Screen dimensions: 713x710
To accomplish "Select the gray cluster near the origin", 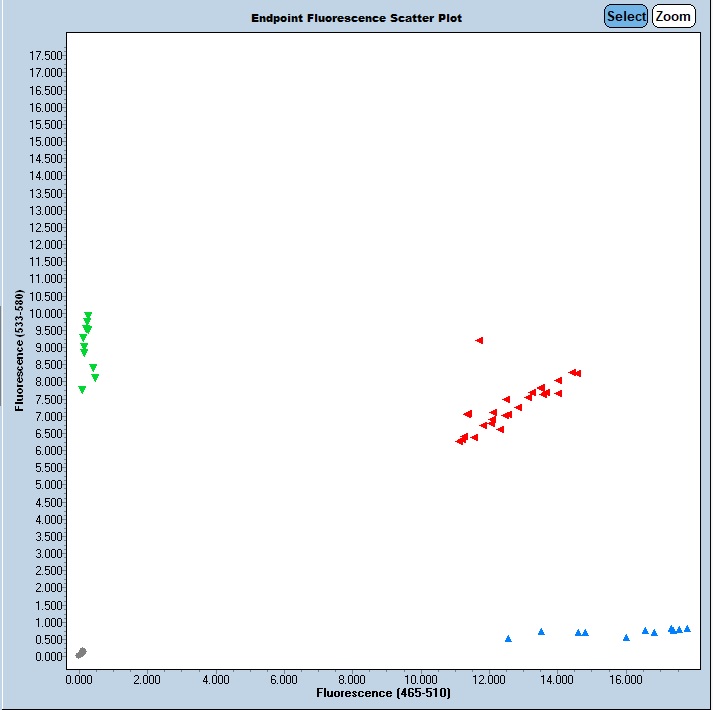I will click(x=81, y=653).
